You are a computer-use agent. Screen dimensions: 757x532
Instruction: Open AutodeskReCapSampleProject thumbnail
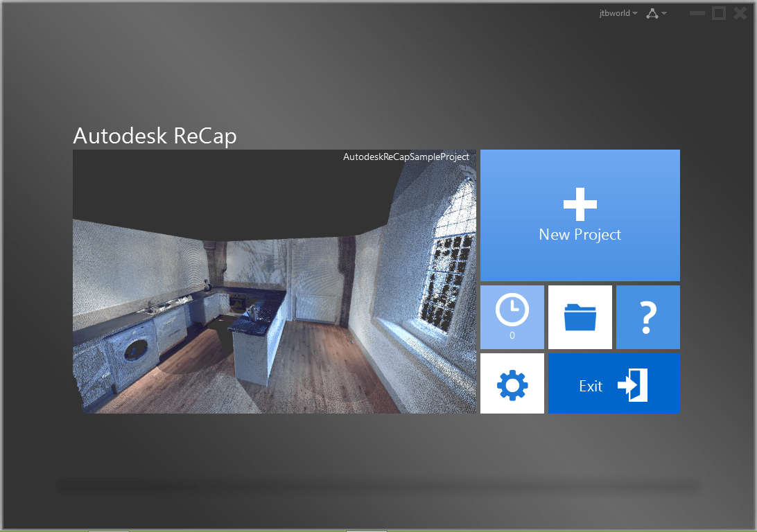(275, 281)
